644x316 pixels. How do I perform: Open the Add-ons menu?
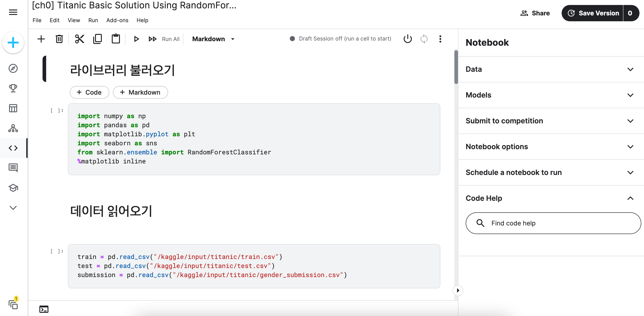tap(117, 20)
